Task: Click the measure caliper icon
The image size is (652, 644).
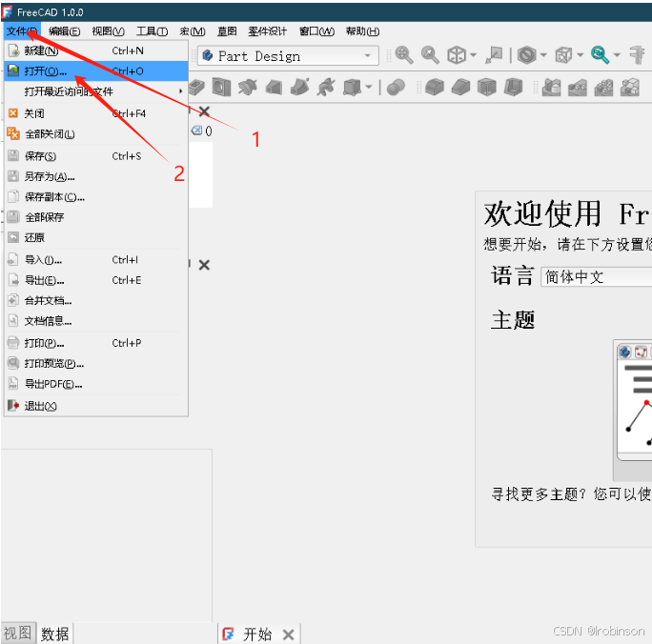Action: (x=637, y=55)
